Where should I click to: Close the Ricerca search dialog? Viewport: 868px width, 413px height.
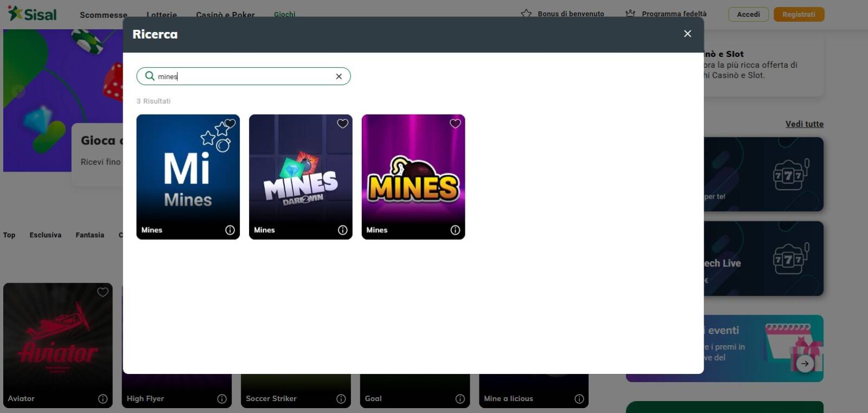(x=687, y=34)
